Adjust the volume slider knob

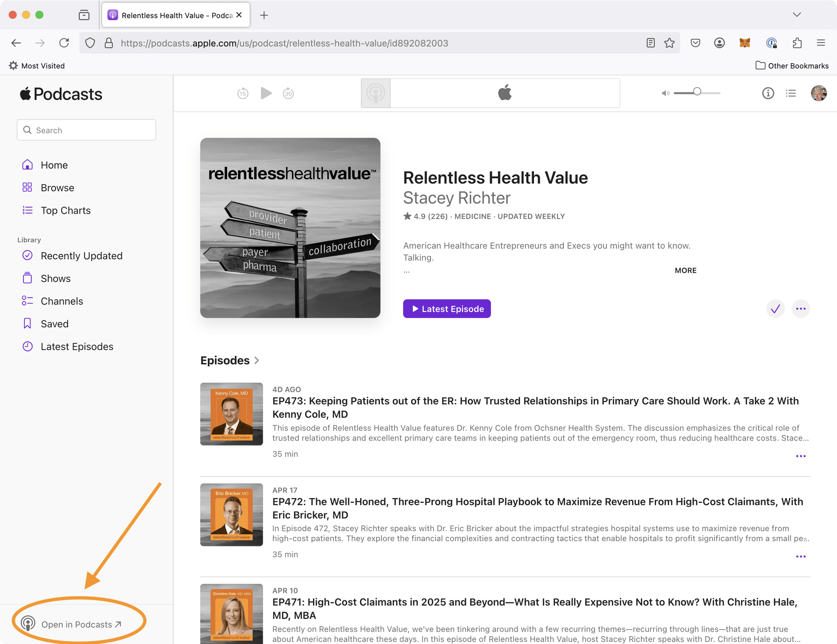[697, 92]
